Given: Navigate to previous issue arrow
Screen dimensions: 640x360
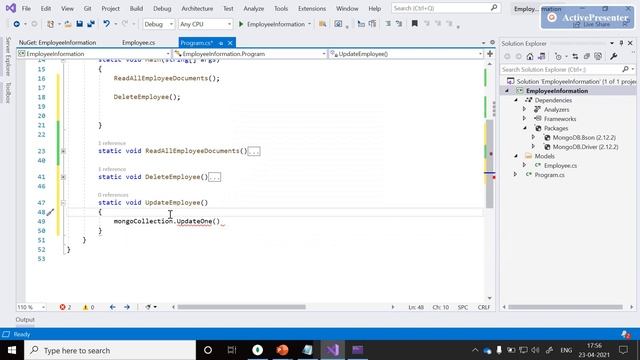Looking at the screenshot, I should click(x=113, y=307).
